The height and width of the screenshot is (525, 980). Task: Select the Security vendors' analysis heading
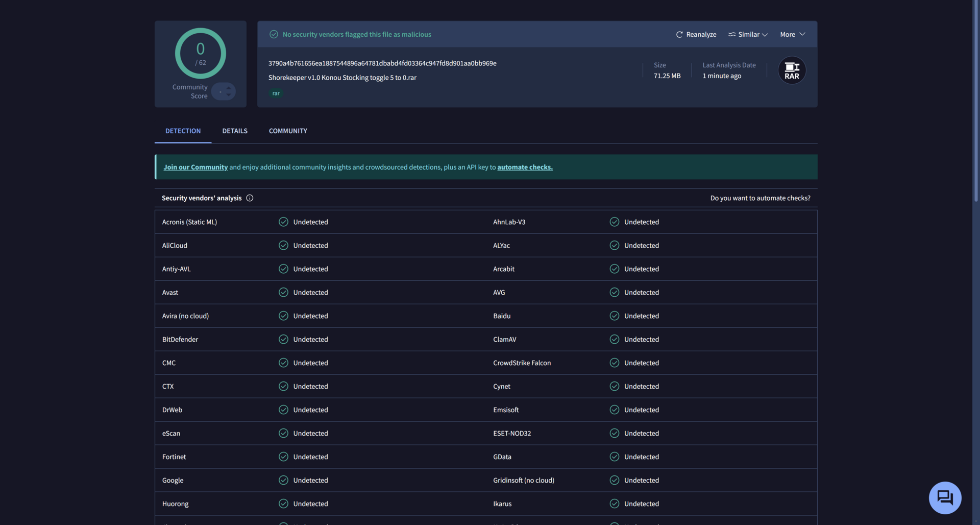click(202, 198)
